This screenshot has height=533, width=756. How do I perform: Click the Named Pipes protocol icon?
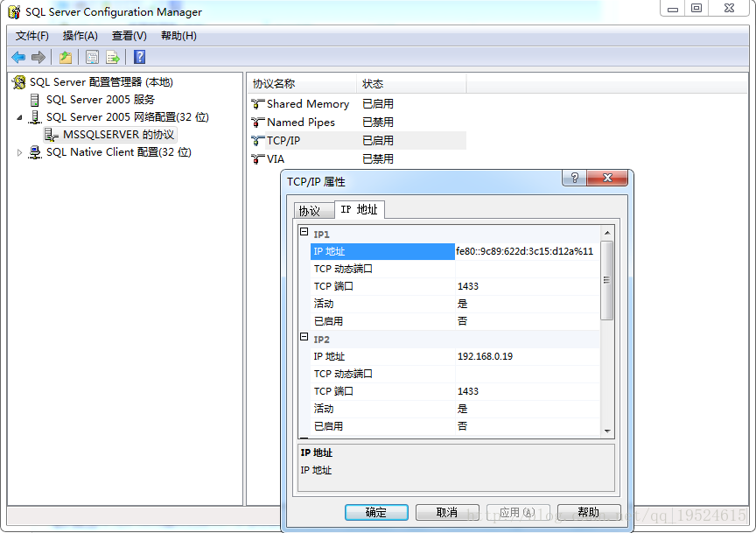258,122
